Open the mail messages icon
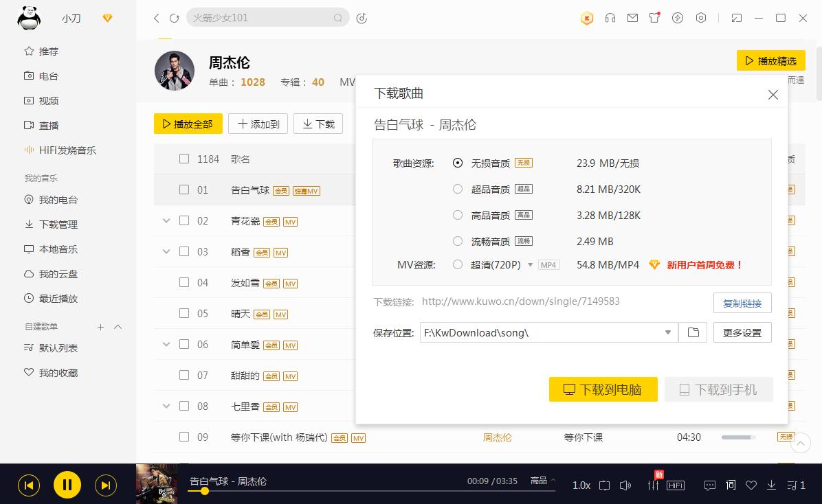Viewport: 822px width, 504px height. [633, 19]
